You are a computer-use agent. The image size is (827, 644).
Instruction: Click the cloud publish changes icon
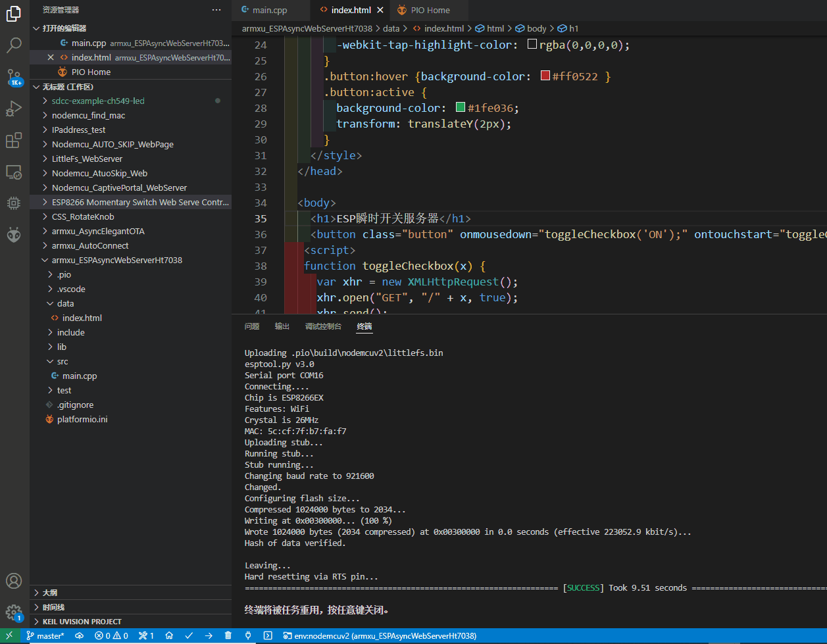point(80,636)
